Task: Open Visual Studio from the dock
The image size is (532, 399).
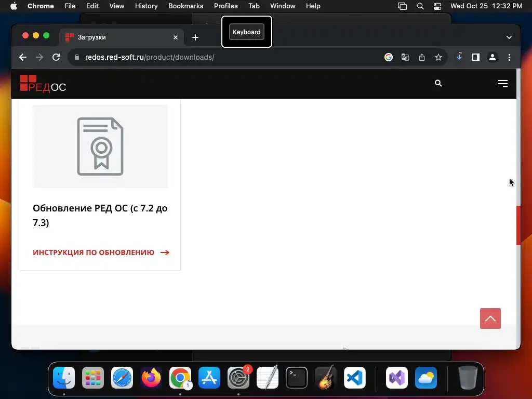Action: [x=396, y=378]
